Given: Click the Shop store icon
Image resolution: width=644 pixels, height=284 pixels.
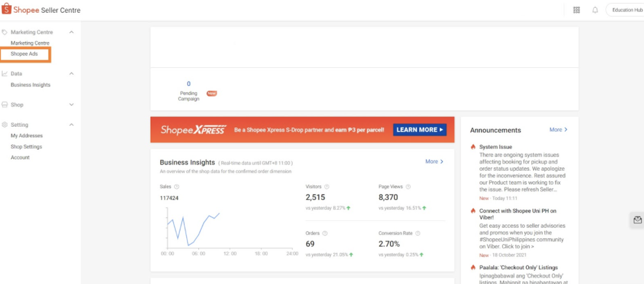Looking at the screenshot, I should [5, 105].
